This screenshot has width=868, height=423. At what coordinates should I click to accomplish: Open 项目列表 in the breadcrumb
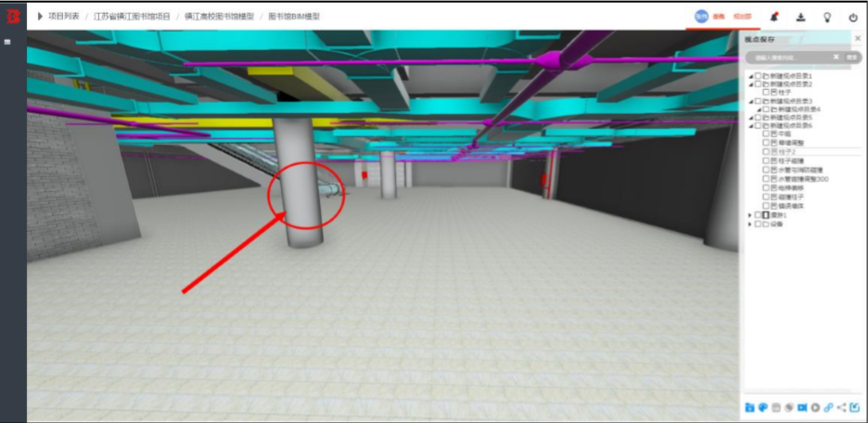pos(63,17)
